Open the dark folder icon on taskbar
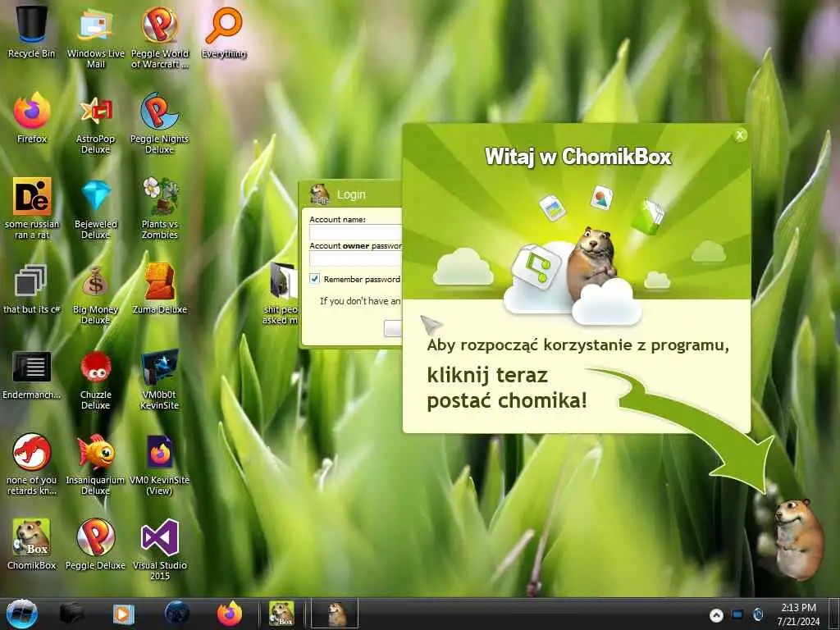The height and width of the screenshot is (630, 840). (x=71, y=614)
